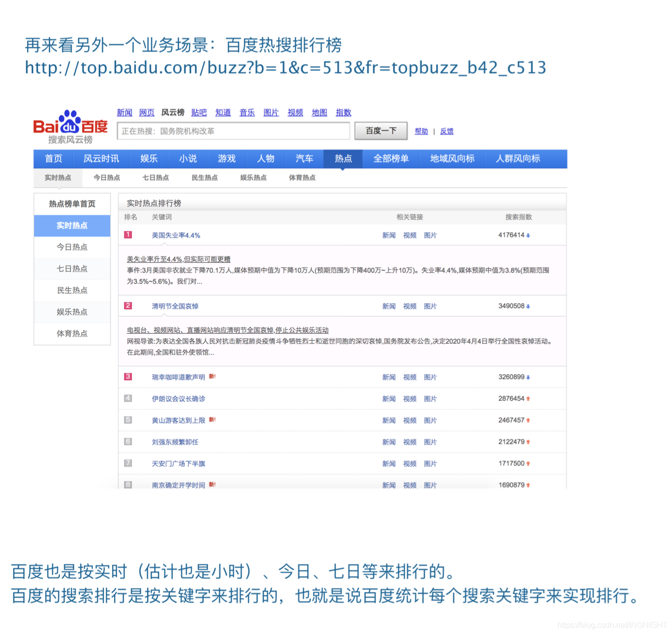672x634 pixels.
Task: Select 七日热点 in left sidebar
Action: point(72,269)
